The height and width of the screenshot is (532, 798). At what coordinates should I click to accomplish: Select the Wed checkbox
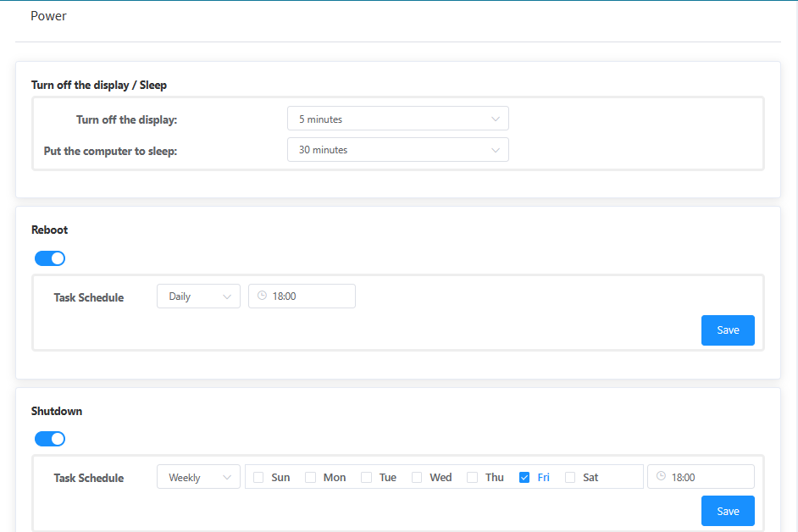click(x=417, y=478)
